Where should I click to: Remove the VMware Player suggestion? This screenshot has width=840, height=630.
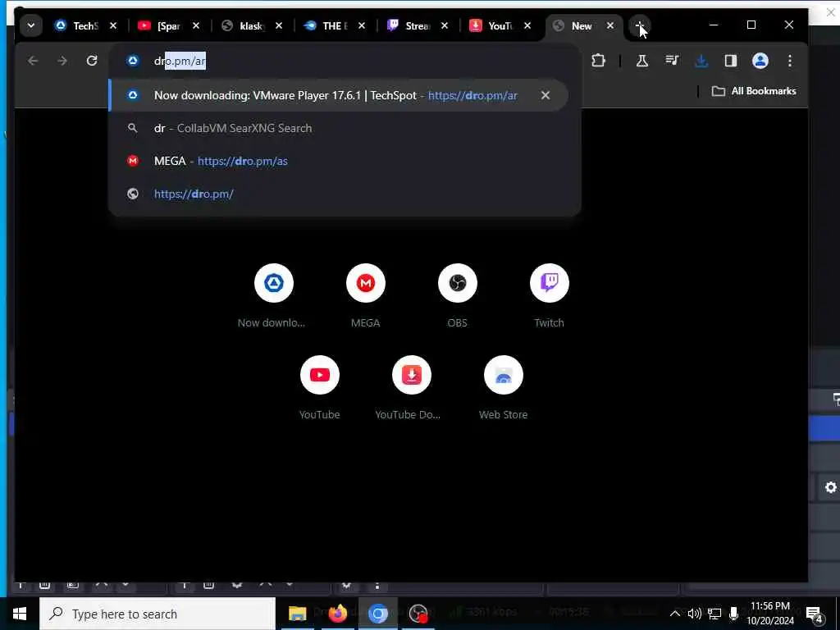point(546,95)
